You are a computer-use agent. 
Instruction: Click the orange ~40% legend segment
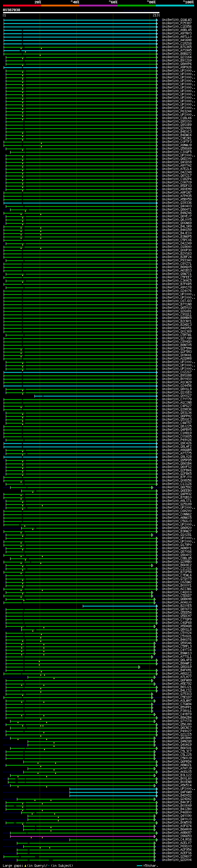coord(60,6)
